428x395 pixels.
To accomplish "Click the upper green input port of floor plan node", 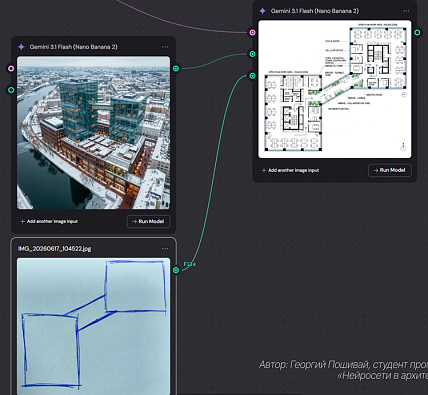I will click(252, 54).
